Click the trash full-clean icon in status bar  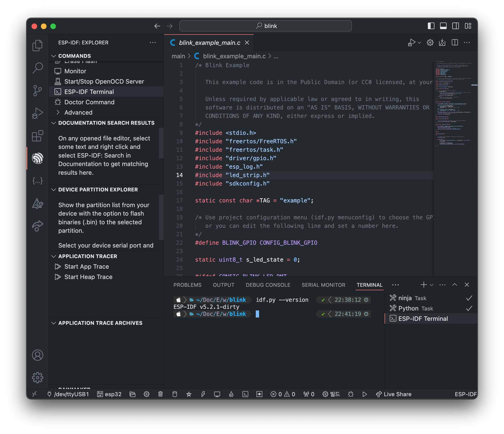pos(160,394)
